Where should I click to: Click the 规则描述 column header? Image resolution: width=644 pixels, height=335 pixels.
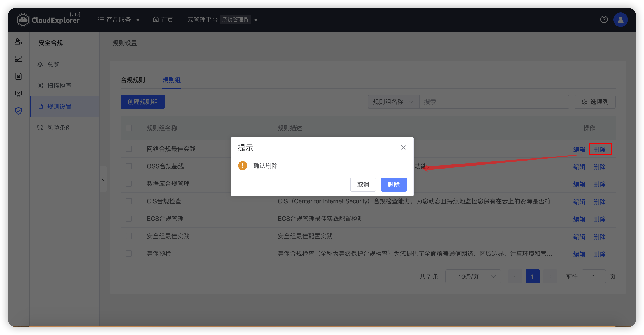290,128
